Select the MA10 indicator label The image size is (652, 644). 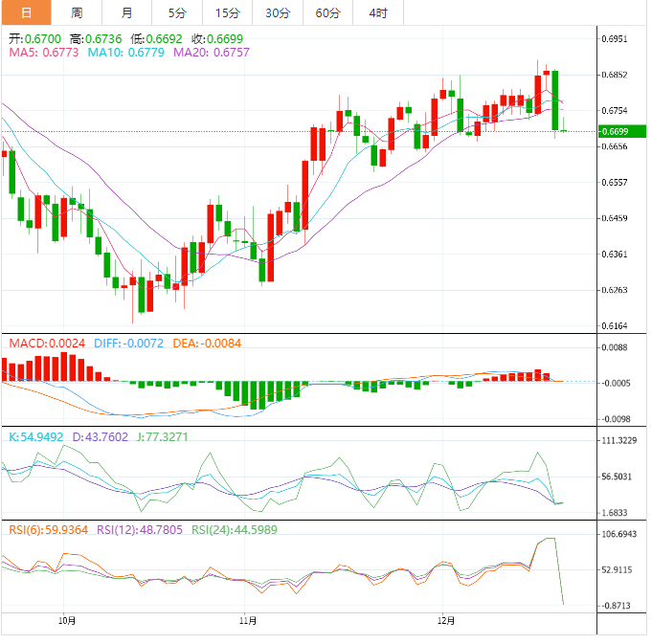[126, 53]
